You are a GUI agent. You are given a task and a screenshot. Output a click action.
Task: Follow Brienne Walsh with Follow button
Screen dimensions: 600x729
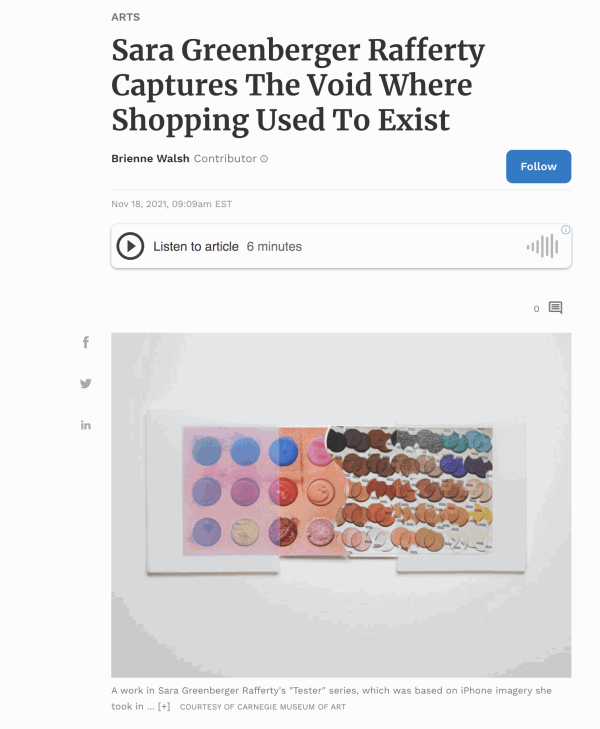click(538, 166)
